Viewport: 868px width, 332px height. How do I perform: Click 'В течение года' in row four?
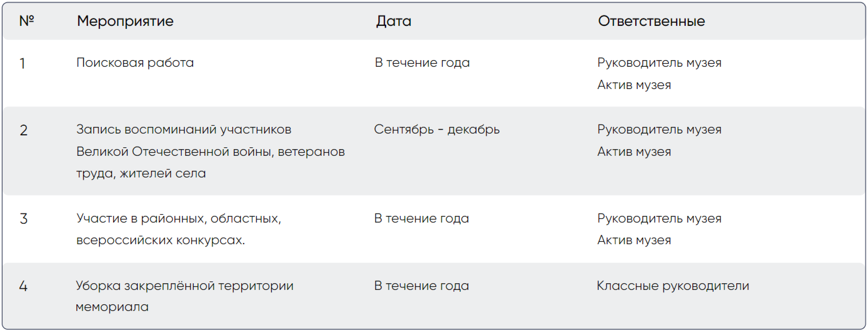[x=422, y=286]
